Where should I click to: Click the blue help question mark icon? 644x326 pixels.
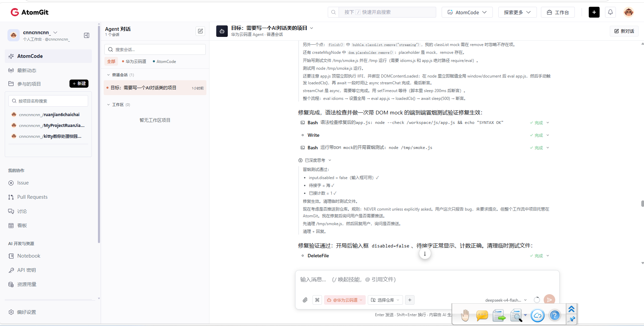[555, 316]
